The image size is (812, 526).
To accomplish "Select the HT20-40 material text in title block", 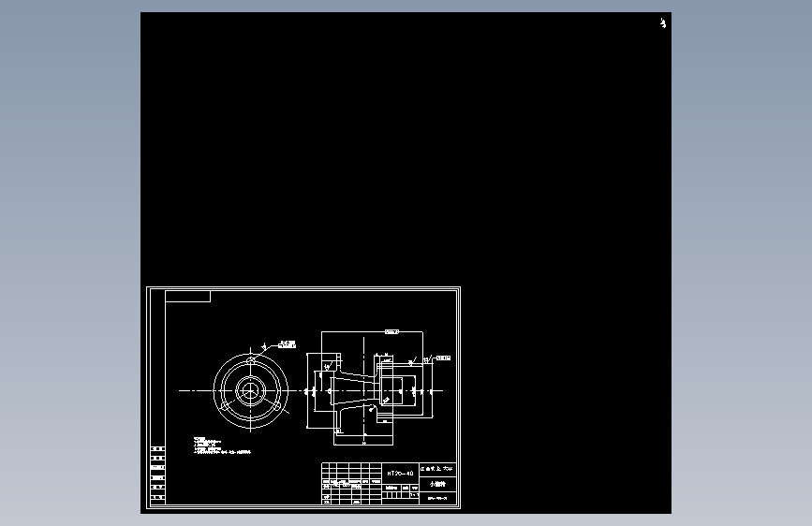I will pyautogui.click(x=400, y=474).
